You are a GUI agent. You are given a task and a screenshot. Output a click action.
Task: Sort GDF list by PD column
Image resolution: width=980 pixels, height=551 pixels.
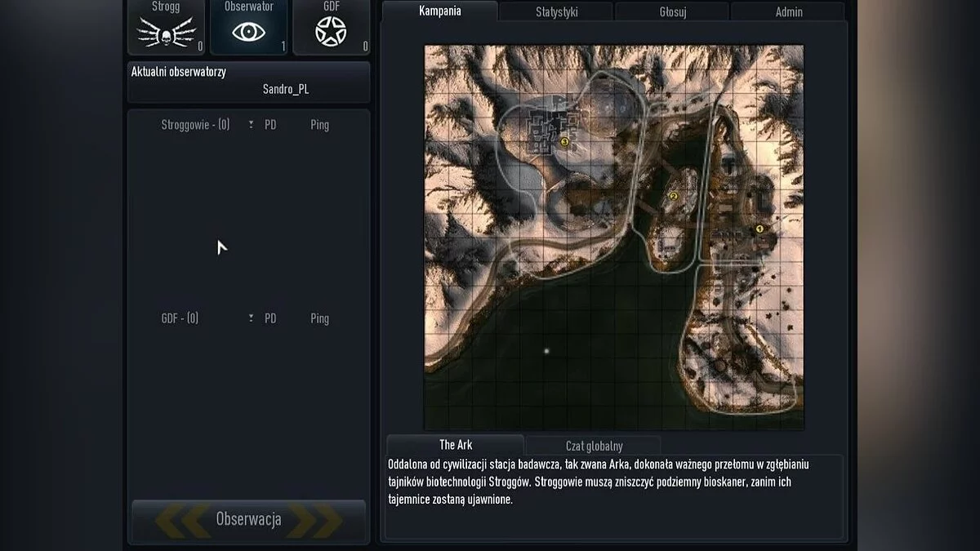click(x=270, y=318)
